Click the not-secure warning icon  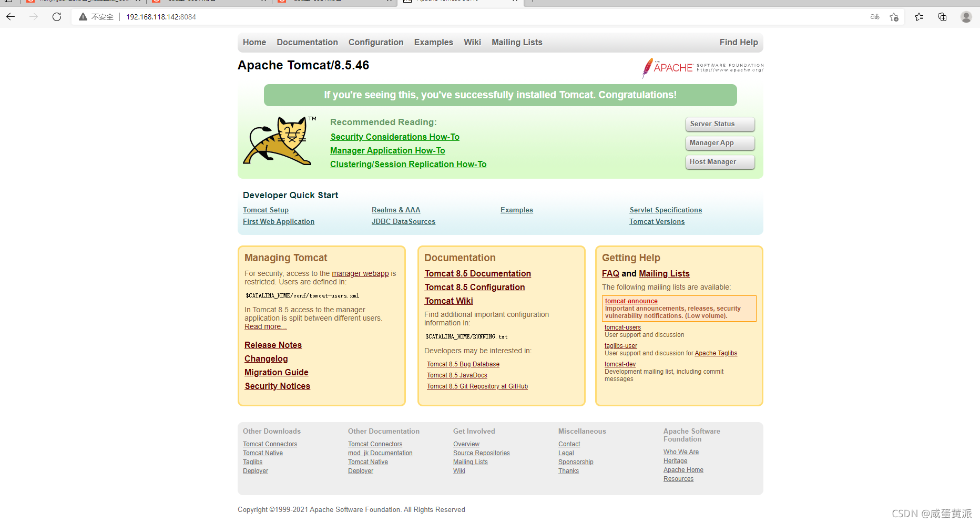(83, 17)
